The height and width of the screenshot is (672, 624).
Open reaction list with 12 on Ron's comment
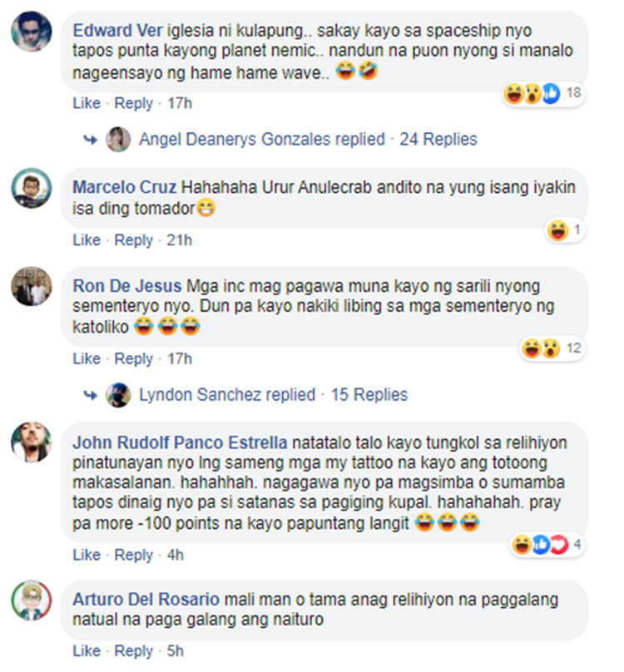coord(552,348)
